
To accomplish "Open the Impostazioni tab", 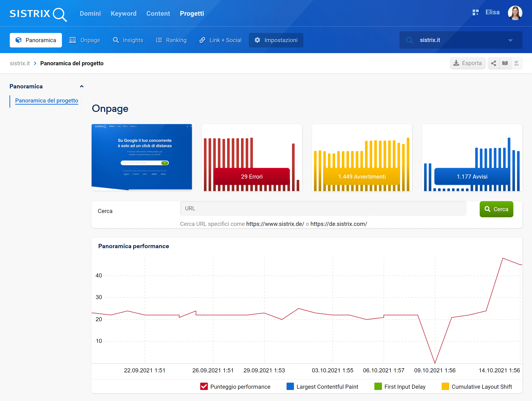I will coord(276,40).
